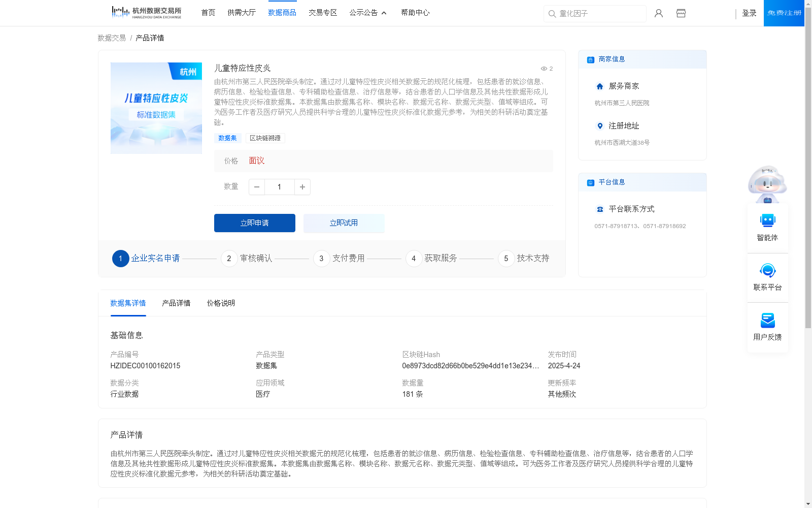
Task: Open the user profile icon
Action: [x=658, y=13]
